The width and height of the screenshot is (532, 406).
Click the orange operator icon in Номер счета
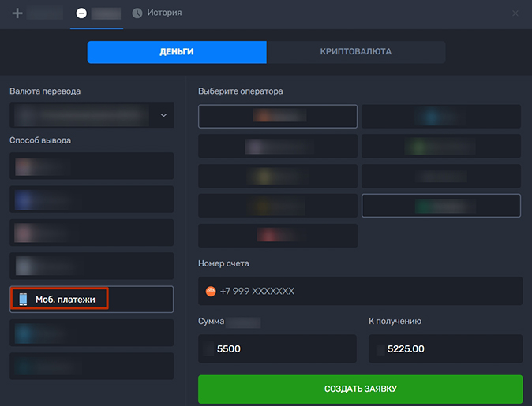pos(211,291)
